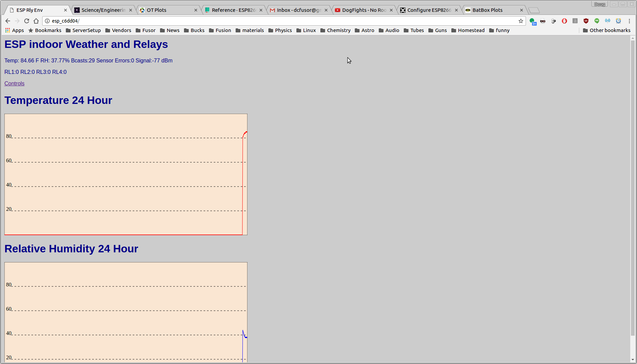
Task: Open the funny bookmark folder
Action: tap(499, 30)
